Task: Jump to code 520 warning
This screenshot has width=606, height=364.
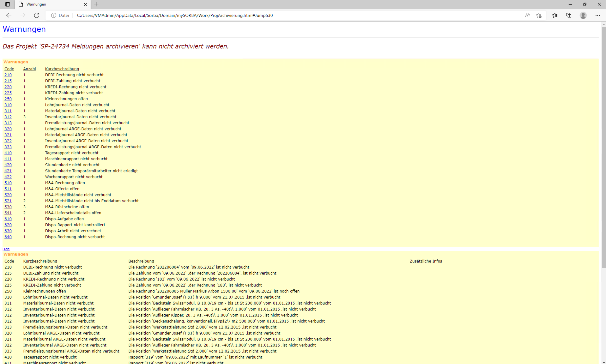Action: pyautogui.click(x=8, y=195)
